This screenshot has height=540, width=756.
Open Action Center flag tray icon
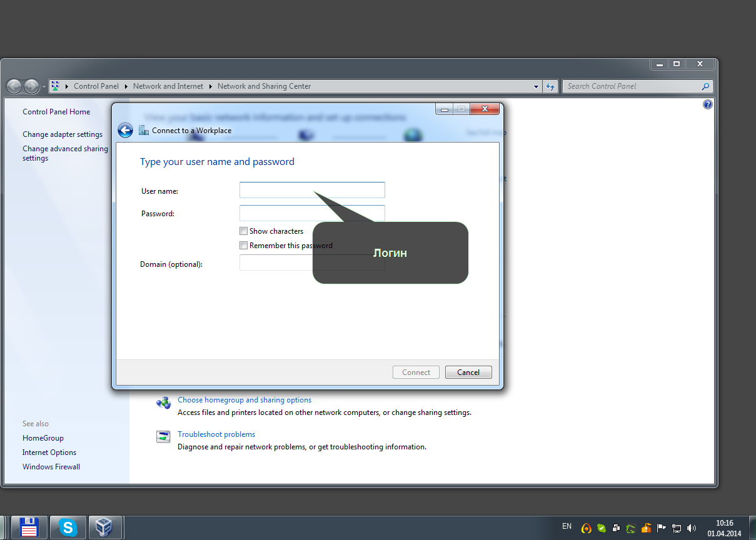662,528
